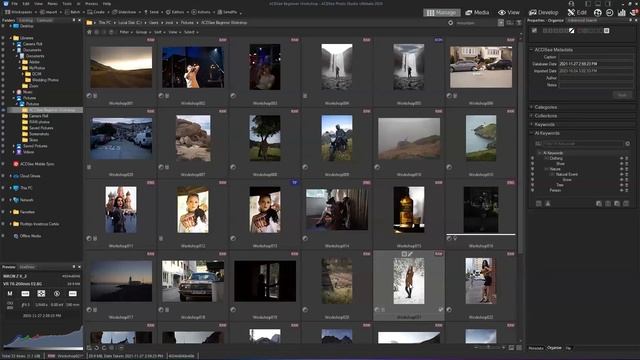This screenshot has width=640, height=360.
Task: Click the Local Disk (C:) breadcrumb
Action: 130,22
